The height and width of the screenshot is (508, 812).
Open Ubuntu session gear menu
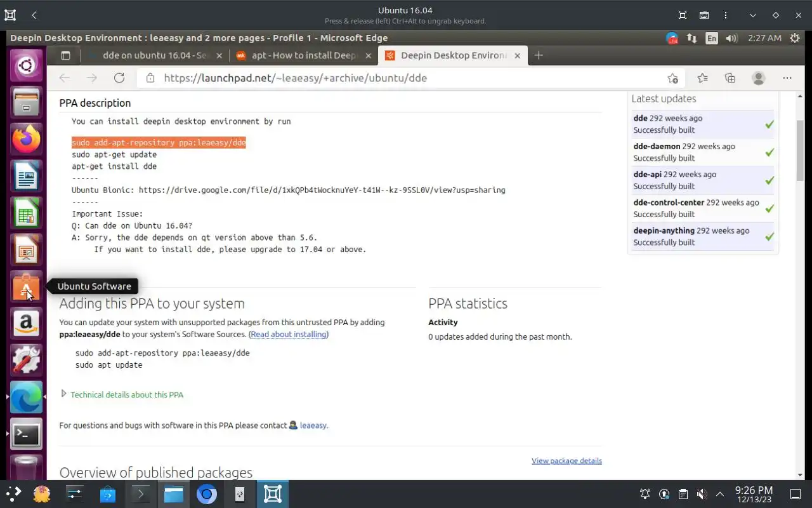tap(795, 38)
